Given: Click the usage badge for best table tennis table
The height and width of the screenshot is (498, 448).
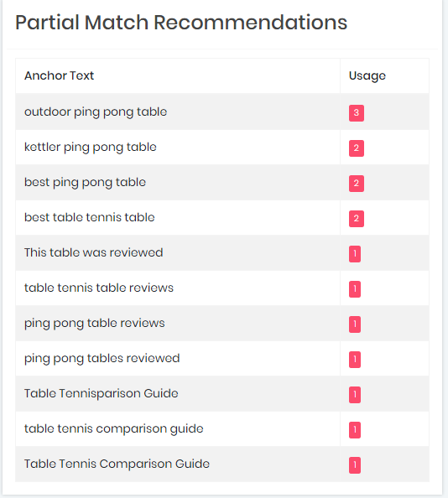Looking at the screenshot, I should 357,219.
